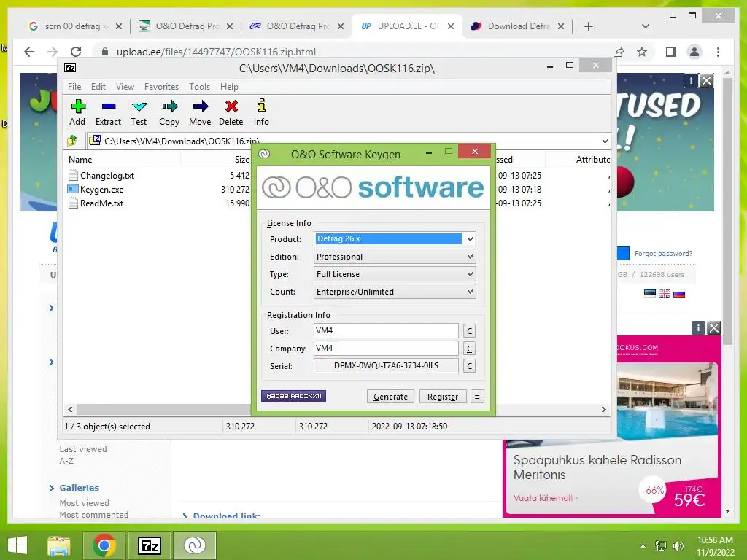The image size is (747, 560).
Task: Click the 2022 RADIXX11 credits badge
Action: (x=293, y=396)
